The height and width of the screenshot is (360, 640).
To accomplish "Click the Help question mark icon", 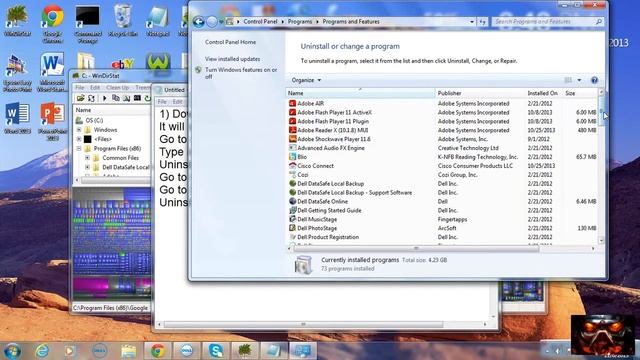I will pos(594,80).
